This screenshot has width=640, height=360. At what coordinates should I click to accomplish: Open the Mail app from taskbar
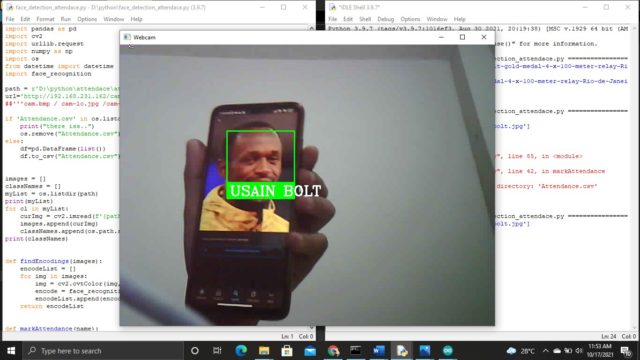click(310, 351)
